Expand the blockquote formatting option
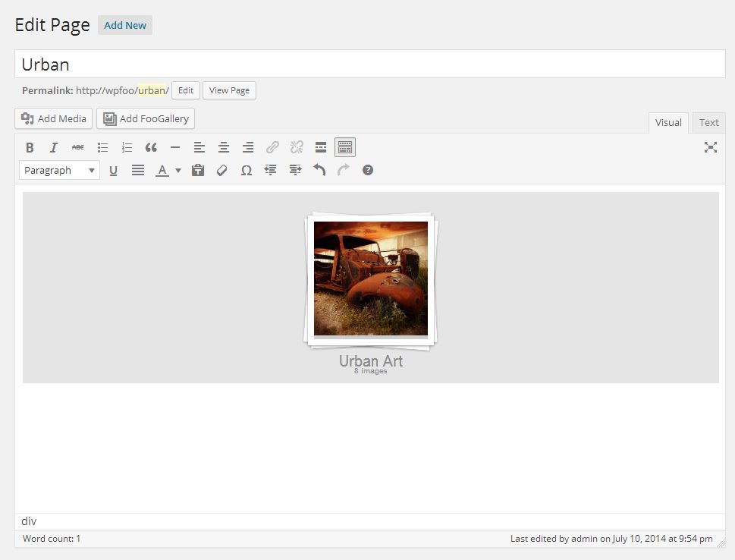Screen dimensions: 735x560 tap(151, 146)
